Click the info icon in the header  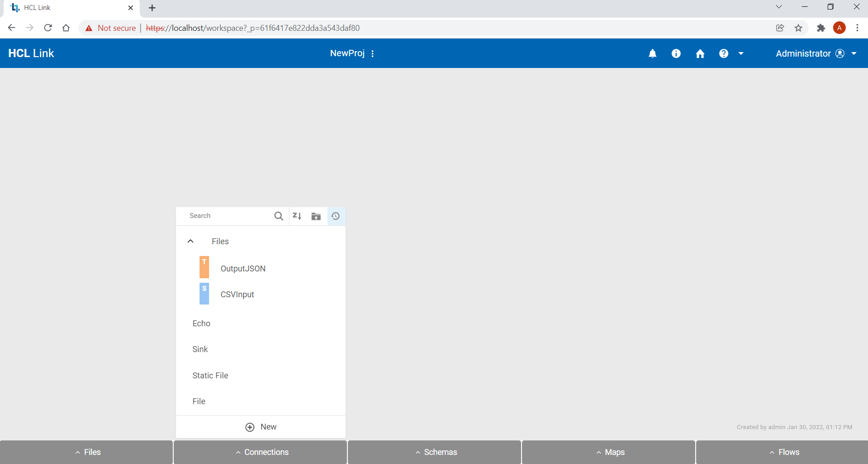676,53
